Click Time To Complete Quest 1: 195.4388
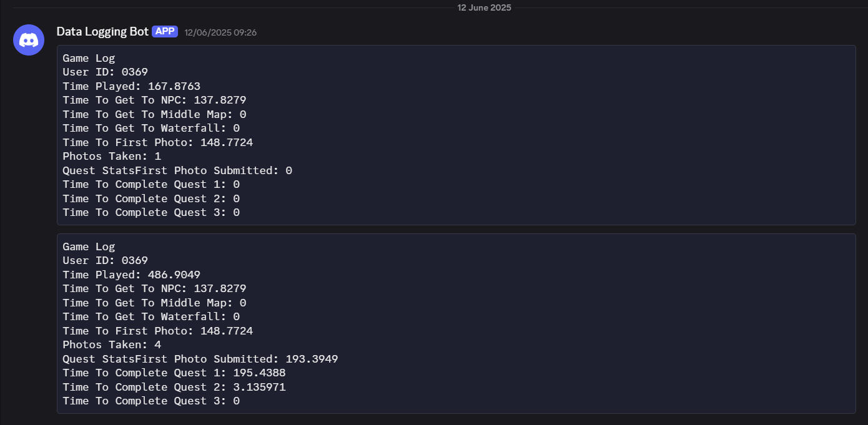Image resolution: width=868 pixels, height=425 pixels. (x=174, y=373)
